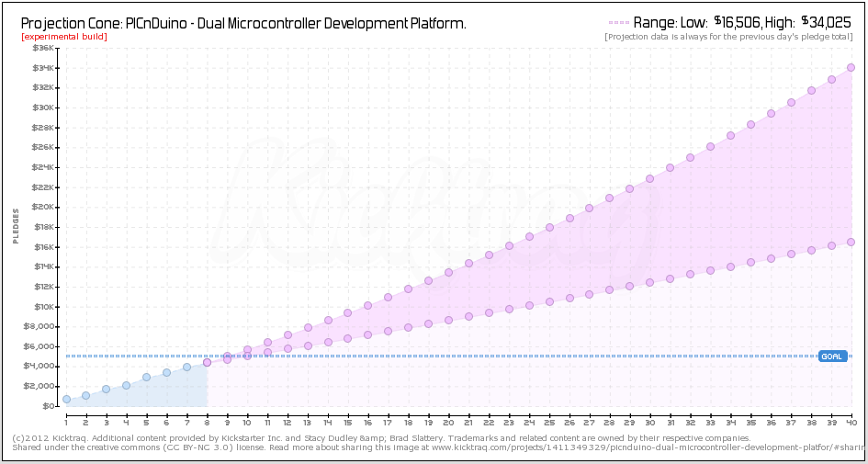Image resolution: width=868 pixels, height=464 pixels.
Task: Click the note about previous day's pledge total
Action: point(728,37)
